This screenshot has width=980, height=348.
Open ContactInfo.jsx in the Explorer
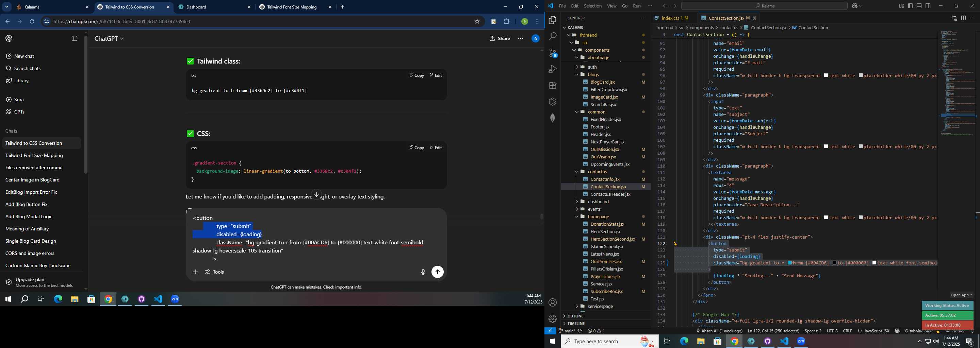[605, 179]
